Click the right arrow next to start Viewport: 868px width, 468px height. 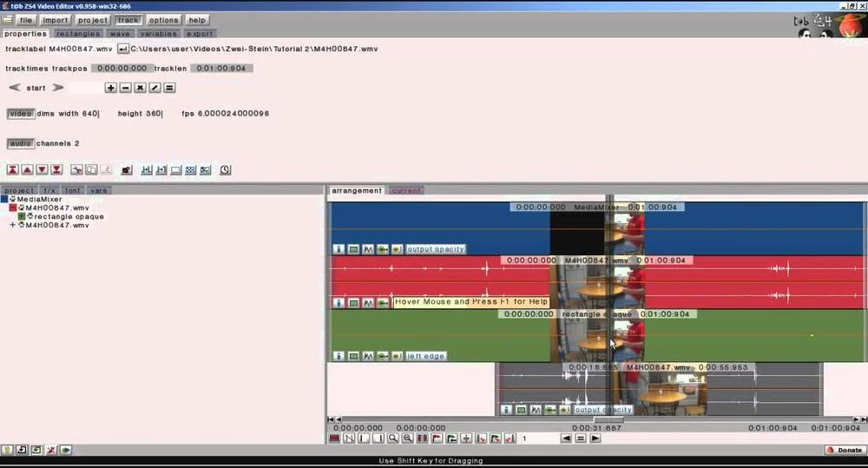pos(58,88)
